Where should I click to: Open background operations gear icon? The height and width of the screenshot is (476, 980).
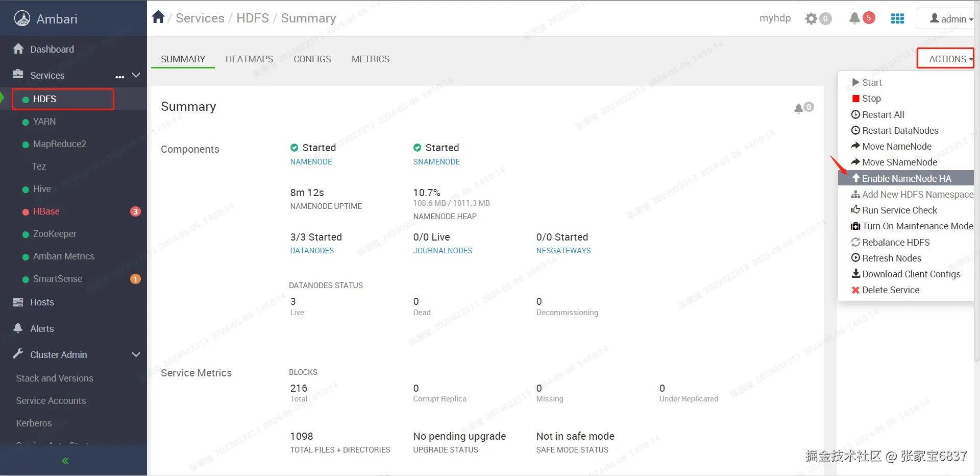[812, 19]
